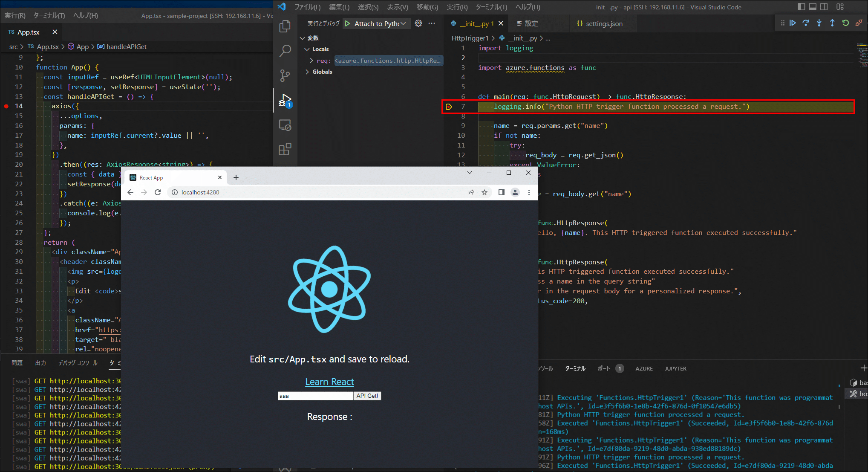The image size is (868, 472).
Task: Open the 選択(S) menu
Action: (368, 7)
